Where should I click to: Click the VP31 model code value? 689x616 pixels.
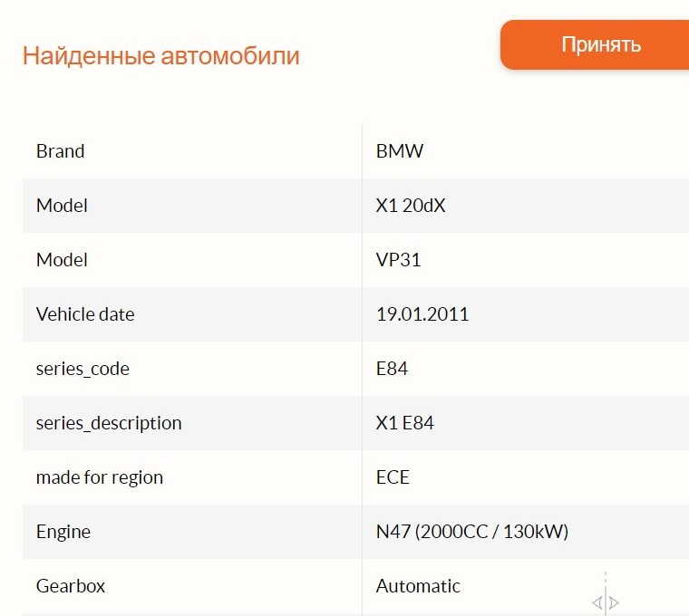(x=399, y=260)
